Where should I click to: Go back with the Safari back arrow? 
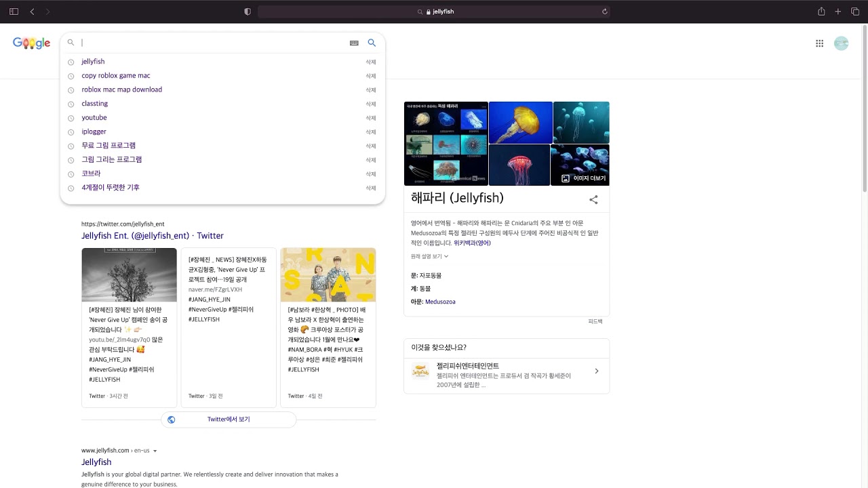click(32, 12)
